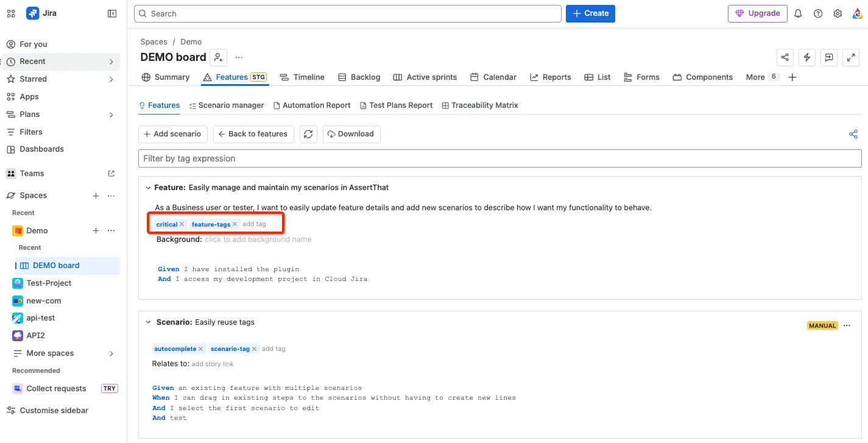Collapse the Easily reuse tags scenario
868x443 pixels.
[147, 322]
